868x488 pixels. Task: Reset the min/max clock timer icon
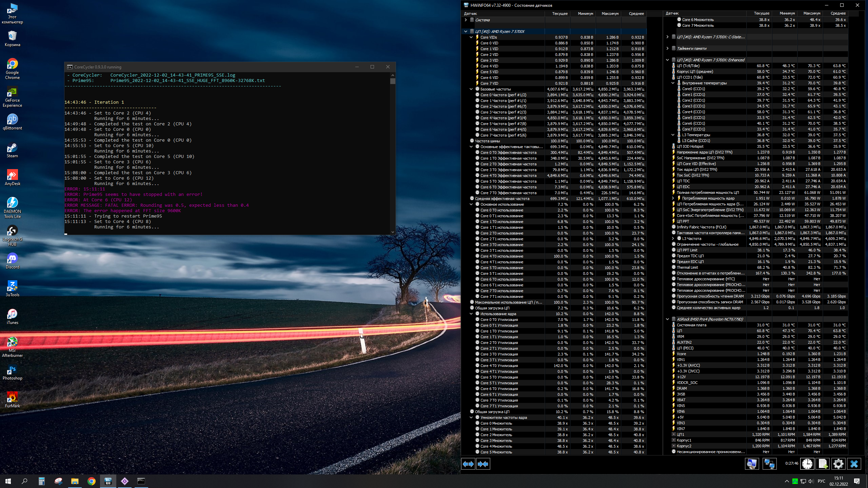[x=807, y=464]
